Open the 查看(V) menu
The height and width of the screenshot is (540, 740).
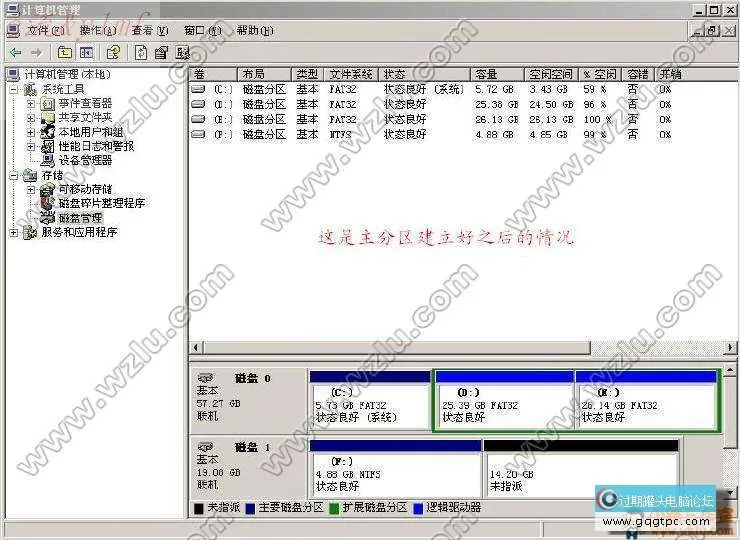click(150, 31)
